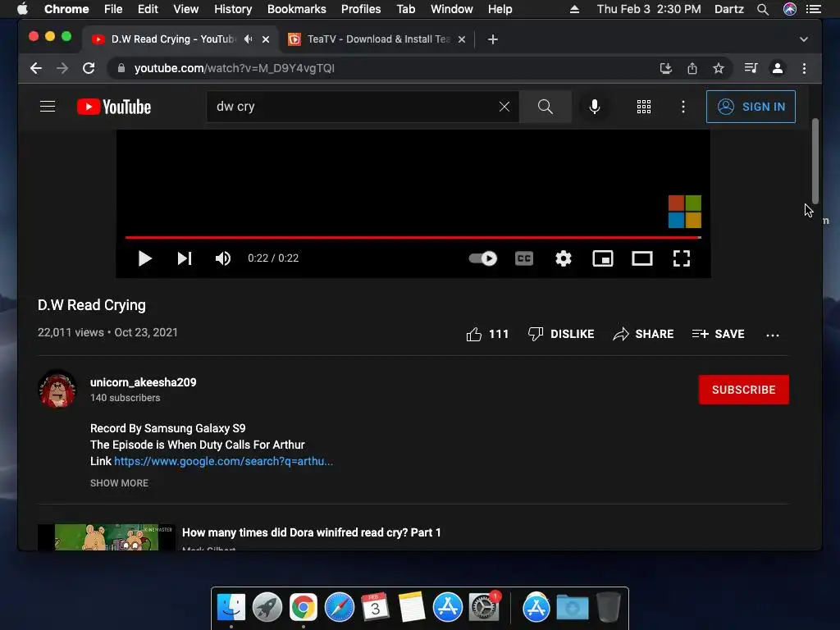The width and height of the screenshot is (840, 630).
Task: Click the address bar URL
Action: point(234,68)
